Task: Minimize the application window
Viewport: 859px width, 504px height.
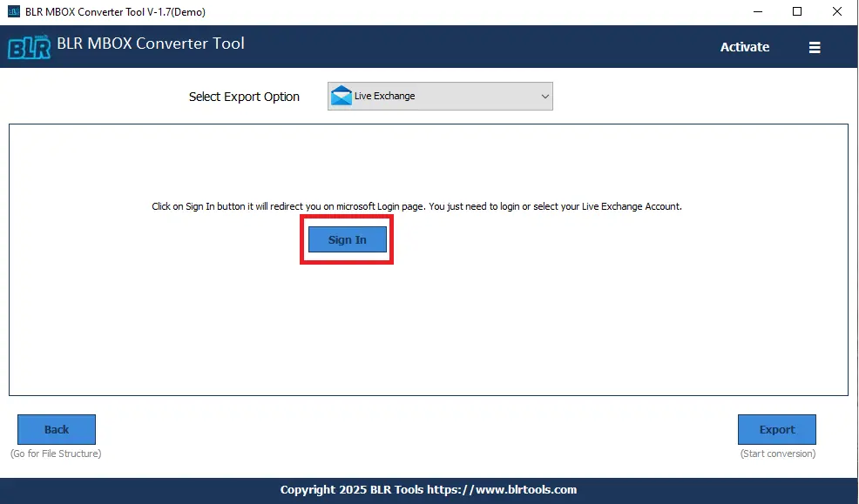Action: coord(757,11)
